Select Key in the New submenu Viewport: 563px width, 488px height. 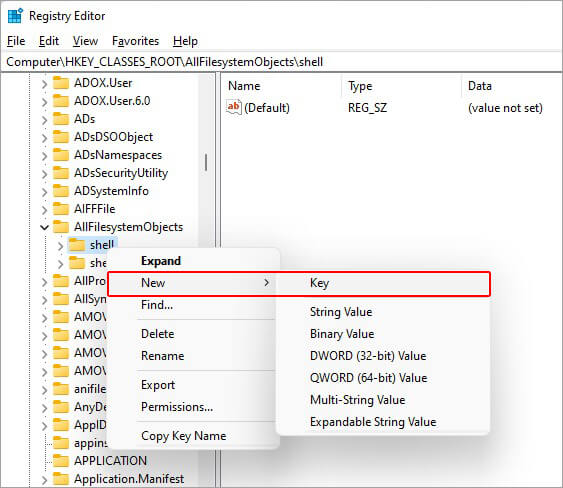(x=383, y=283)
